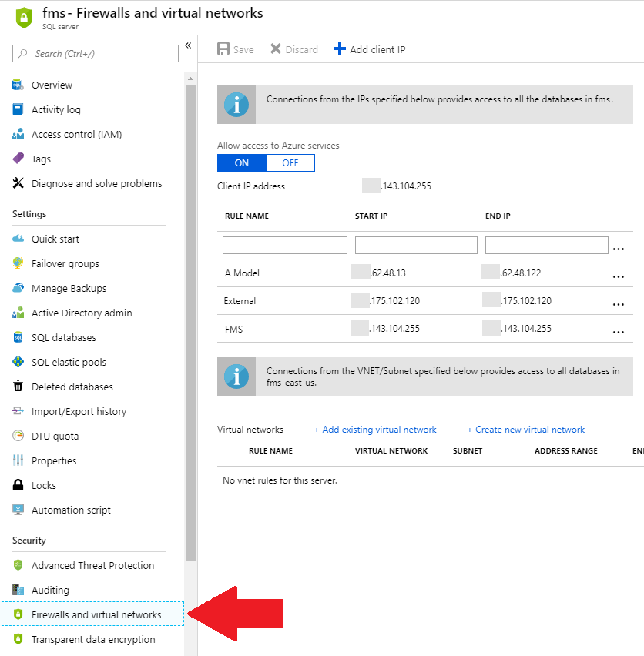Screen dimensions: 644x656
Task: Click the Failover groups globe icon
Action: (18, 263)
